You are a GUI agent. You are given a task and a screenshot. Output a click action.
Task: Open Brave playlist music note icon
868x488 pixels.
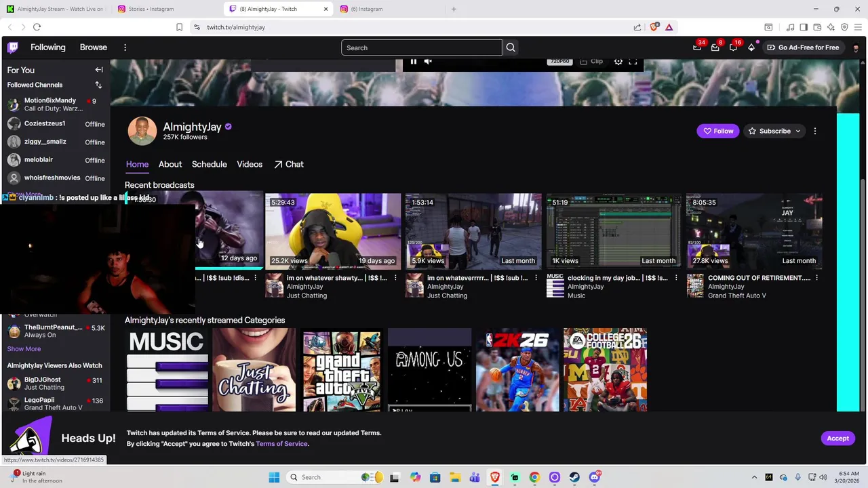(x=790, y=27)
